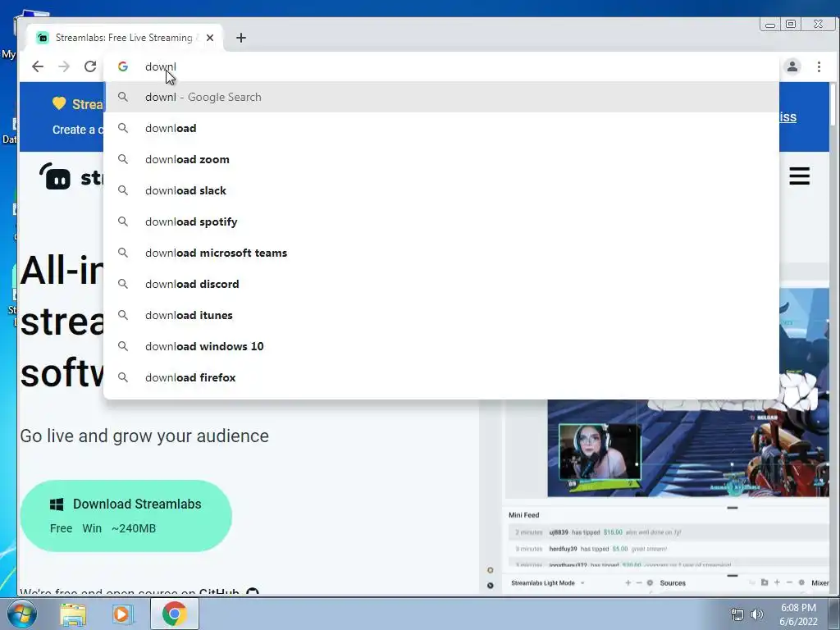Click the streamer webcam preview thumbnail

coord(600,452)
